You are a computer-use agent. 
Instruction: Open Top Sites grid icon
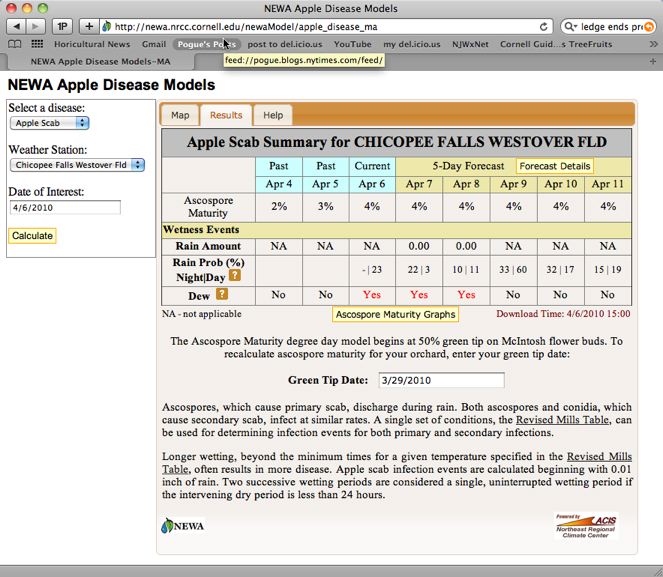click(37, 44)
